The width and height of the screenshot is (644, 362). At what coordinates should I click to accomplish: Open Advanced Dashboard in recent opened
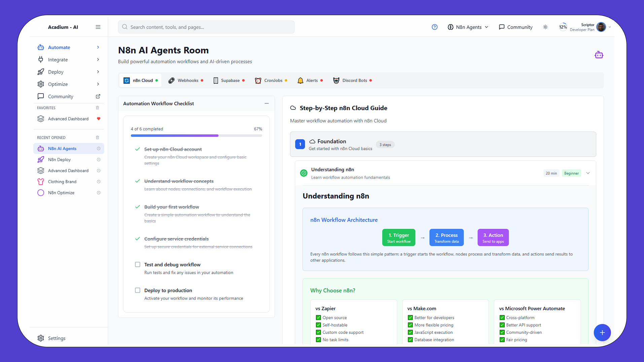69,170
